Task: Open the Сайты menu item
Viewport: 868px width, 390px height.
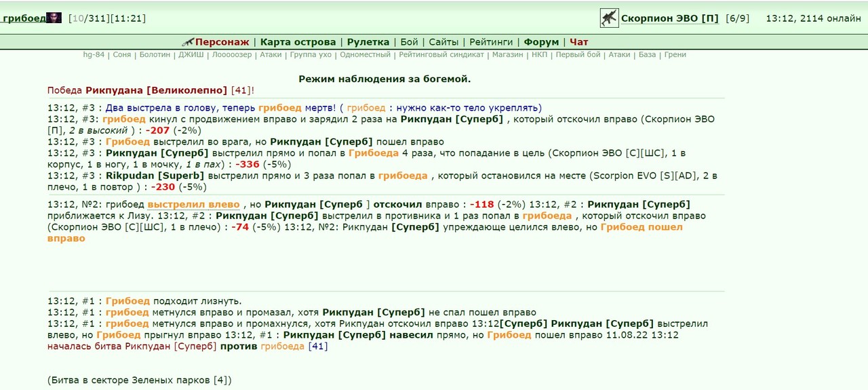Action: (443, 42)
